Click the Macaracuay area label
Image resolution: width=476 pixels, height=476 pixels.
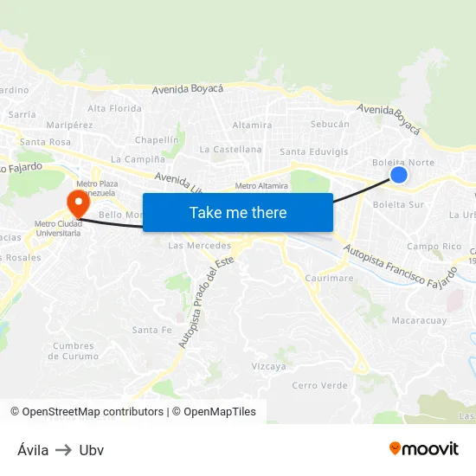[x=419, y=320]
